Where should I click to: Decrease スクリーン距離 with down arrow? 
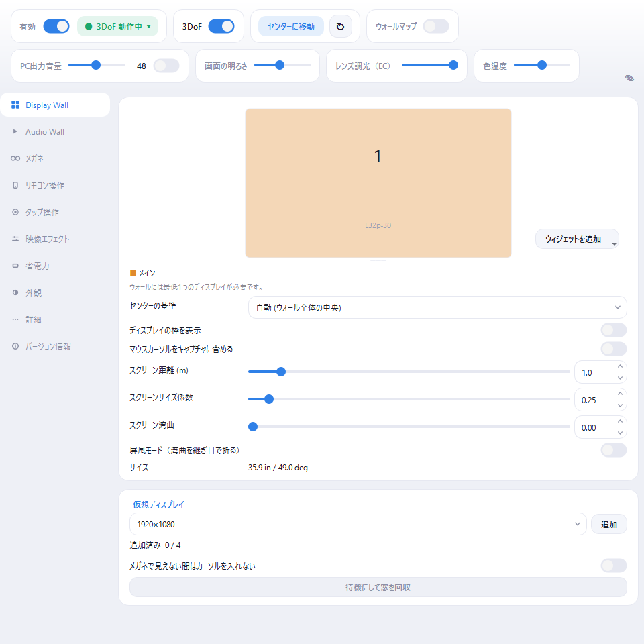coord(620,378)
